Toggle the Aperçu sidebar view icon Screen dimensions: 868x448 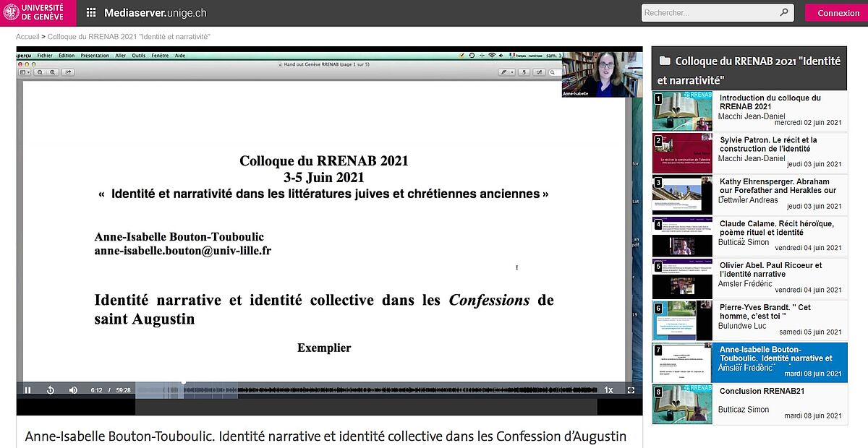coord(24,72)
